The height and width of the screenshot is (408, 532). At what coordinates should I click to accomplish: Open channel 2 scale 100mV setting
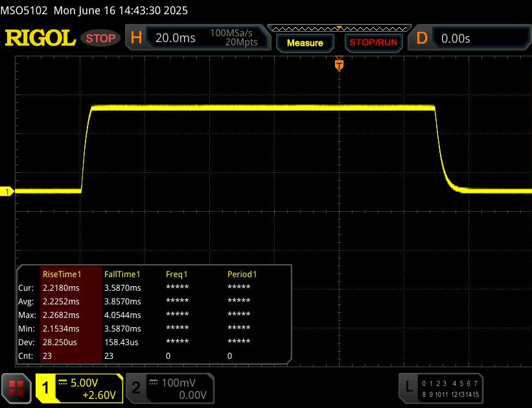pyautogui.click(x=178, y=383)
